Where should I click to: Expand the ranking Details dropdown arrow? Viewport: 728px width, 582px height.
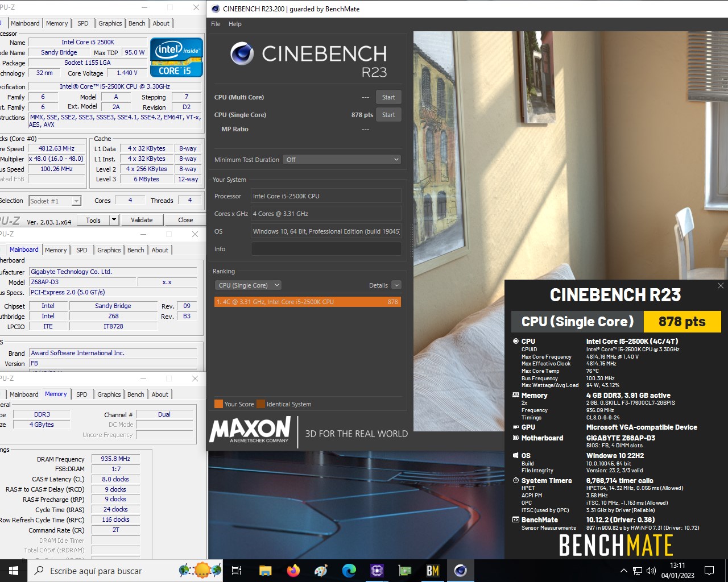click(396, 285)
